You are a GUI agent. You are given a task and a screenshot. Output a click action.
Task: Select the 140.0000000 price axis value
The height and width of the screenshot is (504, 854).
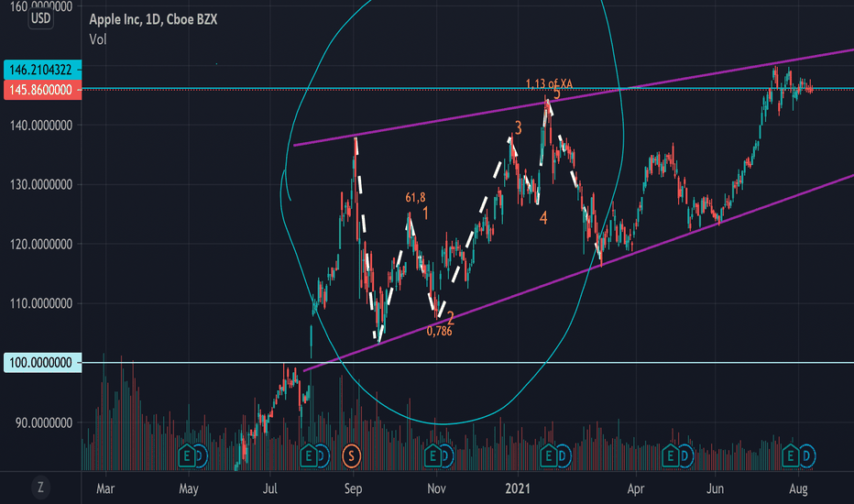click(41, 126)
